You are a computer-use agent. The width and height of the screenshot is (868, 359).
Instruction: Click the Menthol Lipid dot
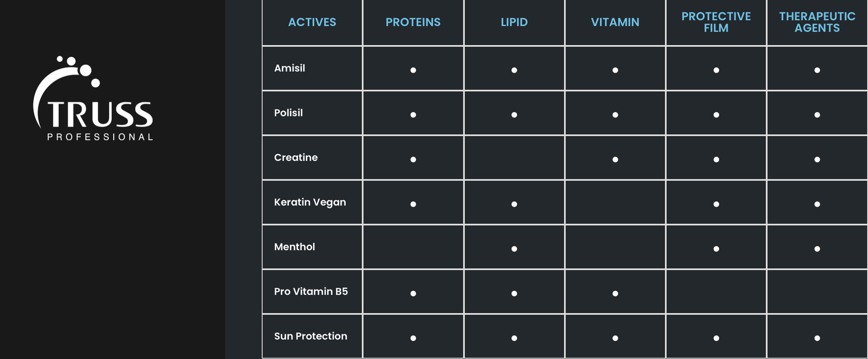point(514,249)
